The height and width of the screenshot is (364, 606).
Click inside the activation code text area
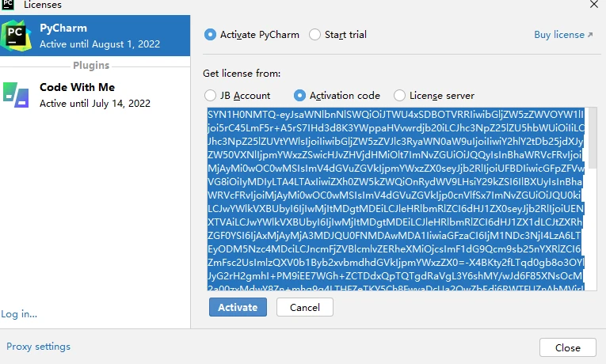click(x=396, y=198)
